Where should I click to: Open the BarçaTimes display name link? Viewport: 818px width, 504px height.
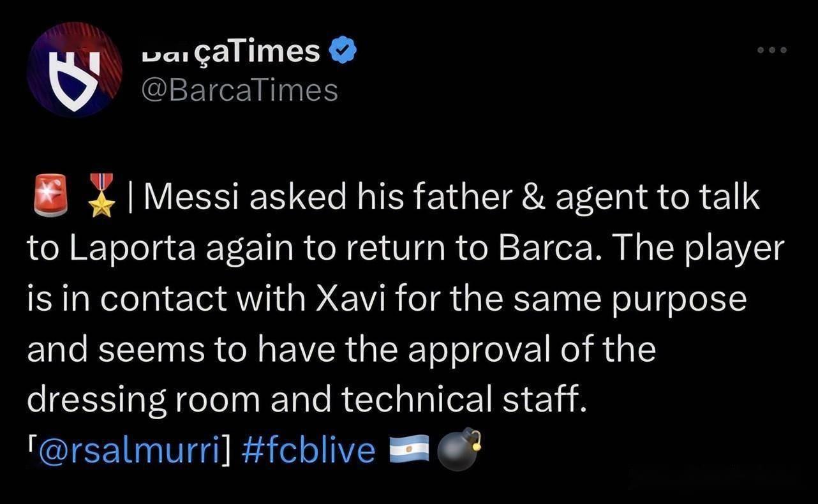coord(230,51)
